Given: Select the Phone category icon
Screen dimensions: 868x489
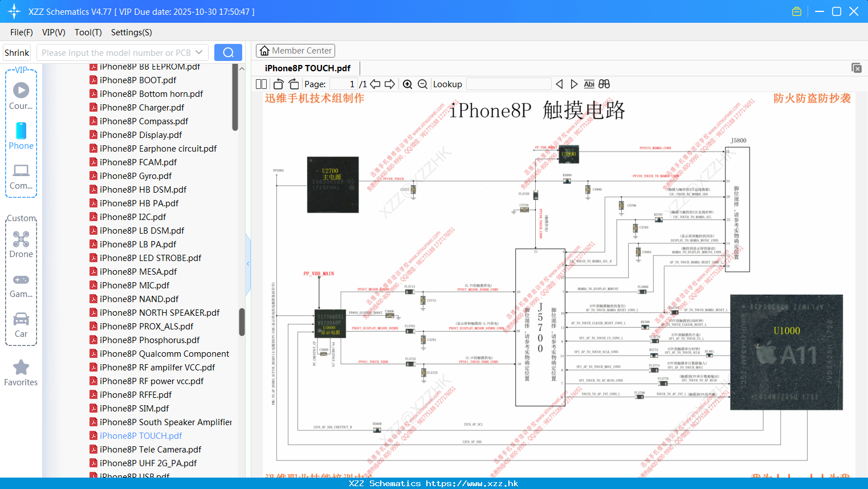Looking at the screenshot, I should (21, 131).
